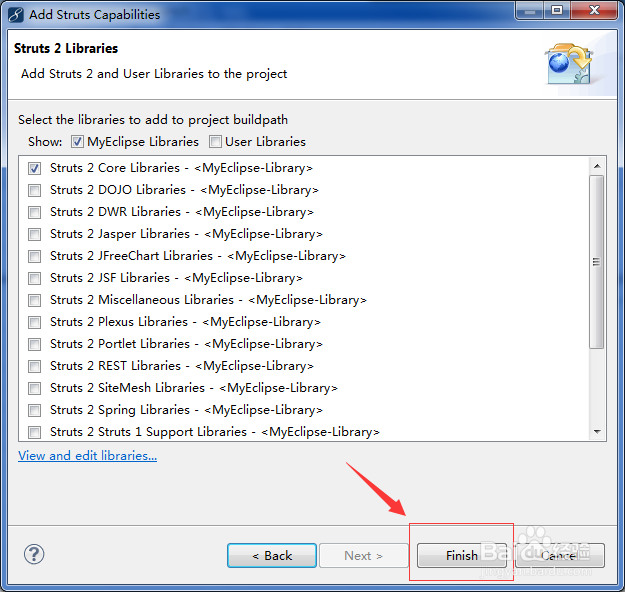Image resolution: width=625 pixels, height=592 pixels.
Task: Select the Struts 2 Core Libraries row text
Action: [x=181, y=168]
